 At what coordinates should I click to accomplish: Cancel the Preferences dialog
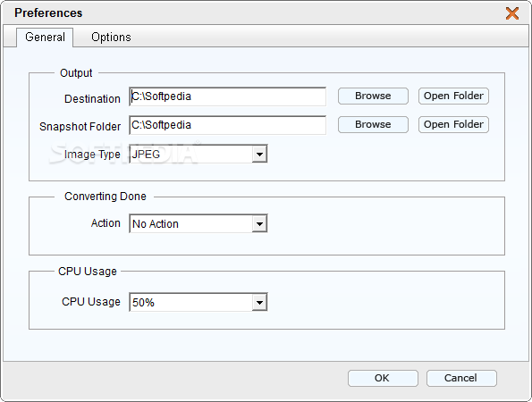pyautogui.click(x=461, y=378)
